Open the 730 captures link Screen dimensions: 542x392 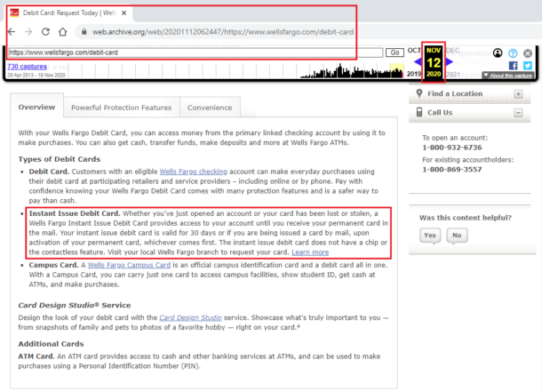click(27, 66)
